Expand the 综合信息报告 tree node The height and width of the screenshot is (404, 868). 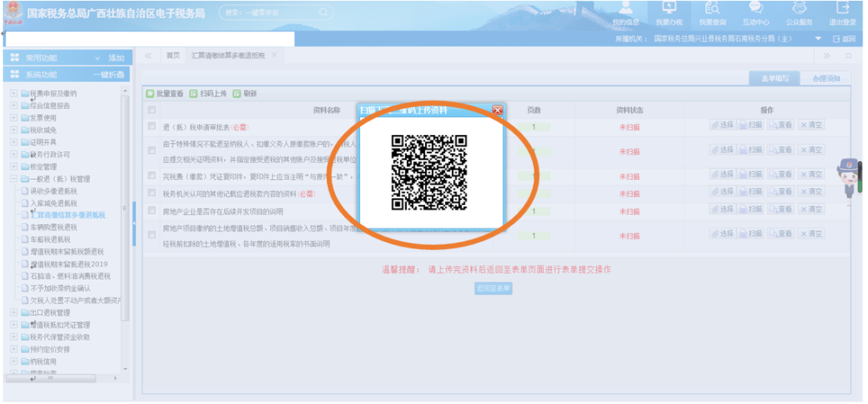14,105
